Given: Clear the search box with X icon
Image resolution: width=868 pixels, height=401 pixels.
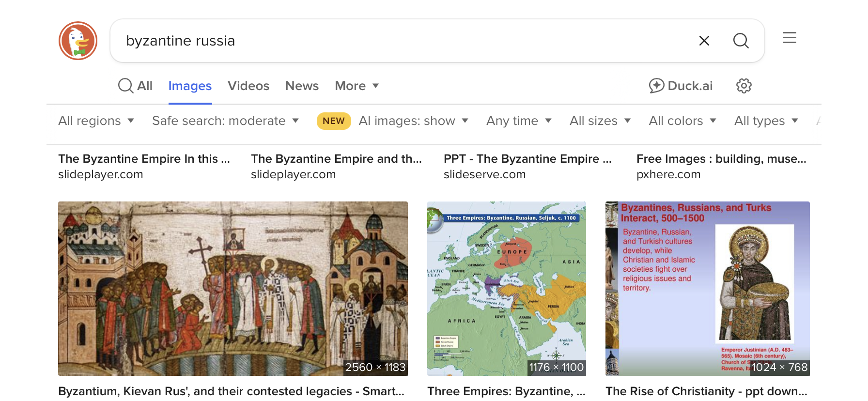Looking at the screenshot, I should tap(704, 41).
